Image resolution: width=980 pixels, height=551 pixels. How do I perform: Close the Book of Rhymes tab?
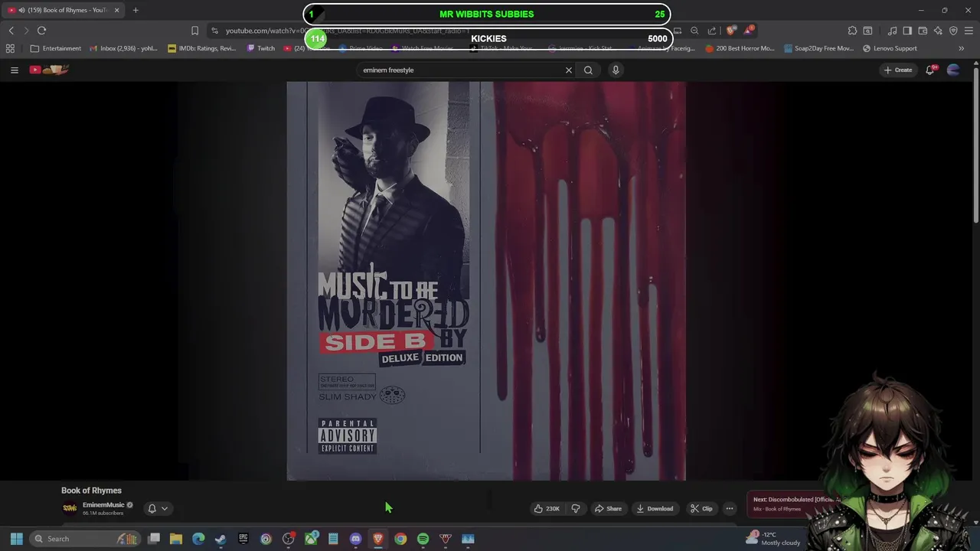point(116,10)
